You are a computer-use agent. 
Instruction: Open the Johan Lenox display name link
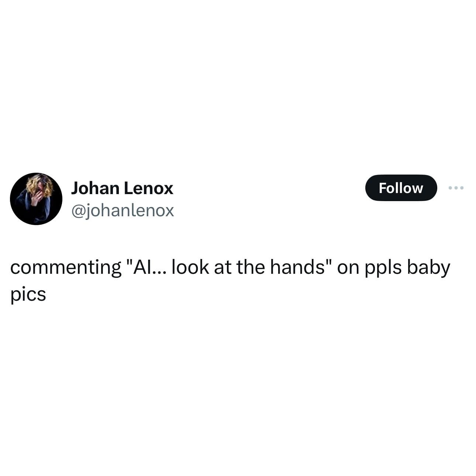coord(122,188)
